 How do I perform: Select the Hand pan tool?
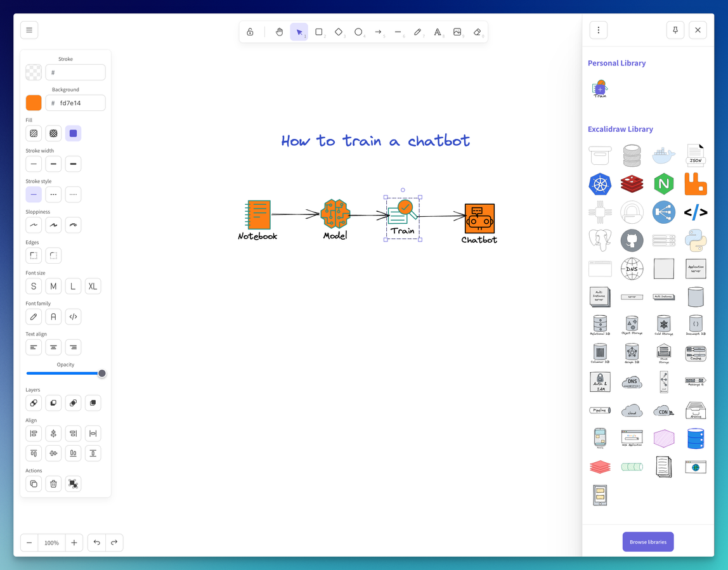279,32
